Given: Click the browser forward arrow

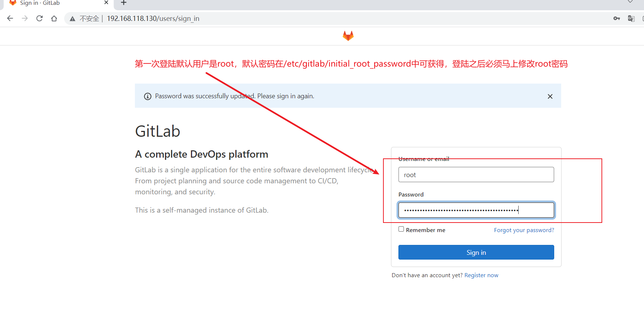Looking at the screenshot, I should pos(25,18).
